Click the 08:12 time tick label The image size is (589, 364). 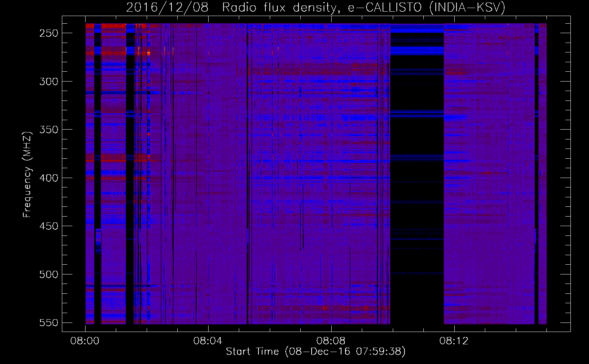[x=454, y=341]
